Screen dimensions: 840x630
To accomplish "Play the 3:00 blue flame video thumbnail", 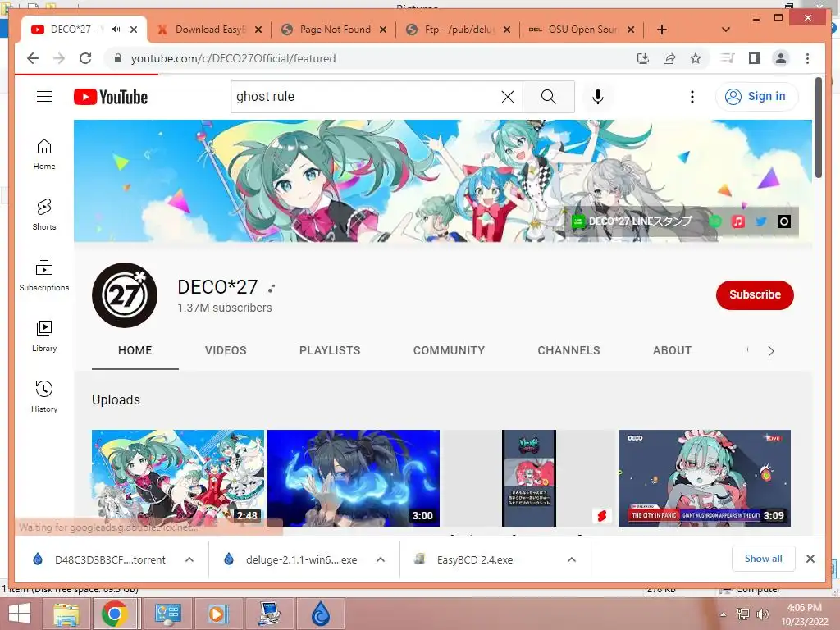I will [x=354, y=478].
